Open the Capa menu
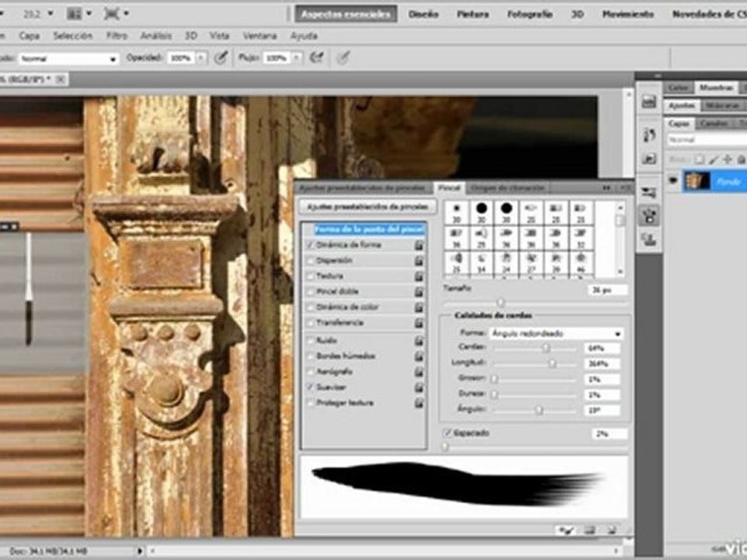Screen dimensions: 747x560 (x=29, y=36)
